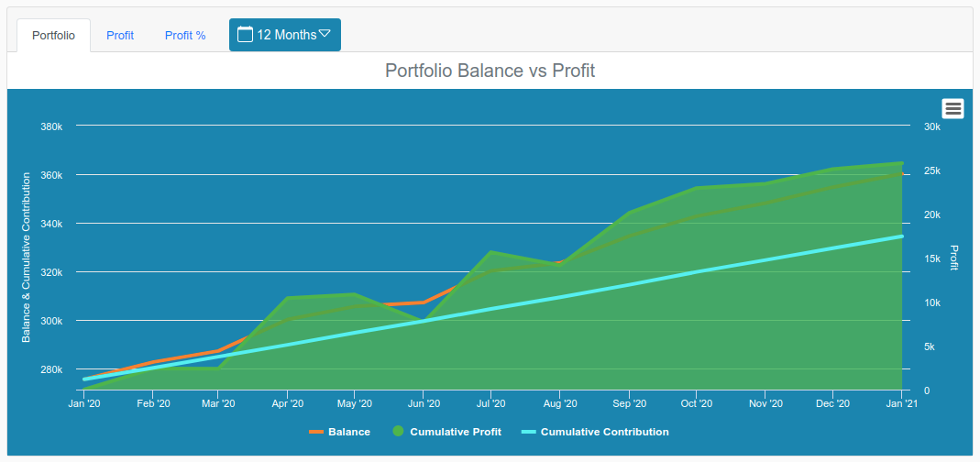The width and height of the screenshot is (980, 462).
Task: Switch to the Profit tab
Action: pyautogui.click(x=120, y=36)
